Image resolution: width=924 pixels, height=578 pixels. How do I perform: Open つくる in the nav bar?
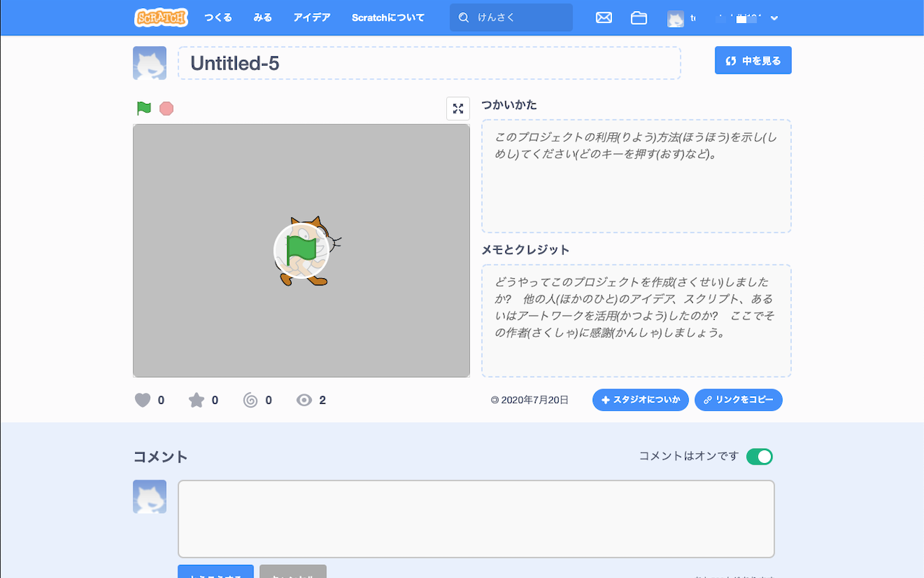(x=218, y=17)
